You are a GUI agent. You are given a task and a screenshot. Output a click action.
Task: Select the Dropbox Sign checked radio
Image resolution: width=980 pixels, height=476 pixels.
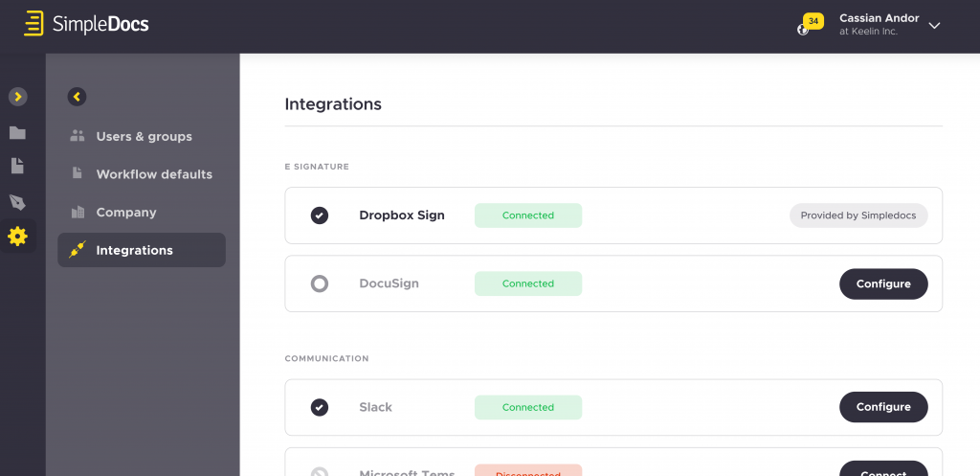pos(320,215)
